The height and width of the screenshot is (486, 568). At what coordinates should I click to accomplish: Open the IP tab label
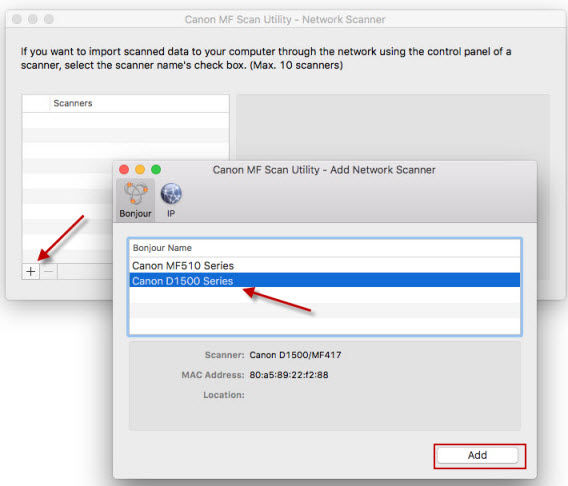pyautogui.click(x=171, y=214)
